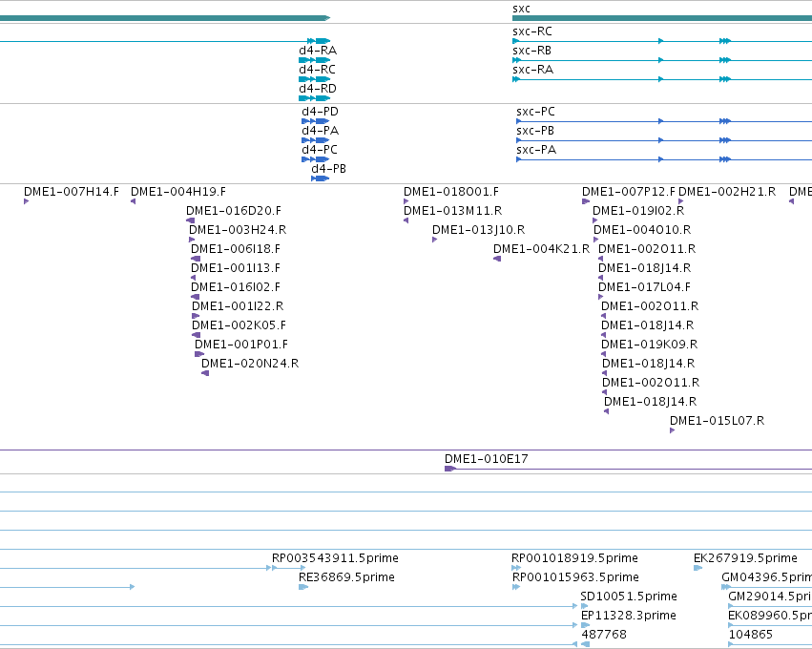Open the EST beginning EK089960
Image resolution: width=812 pixels, height=649 pixels.
[x=769, y=616]
